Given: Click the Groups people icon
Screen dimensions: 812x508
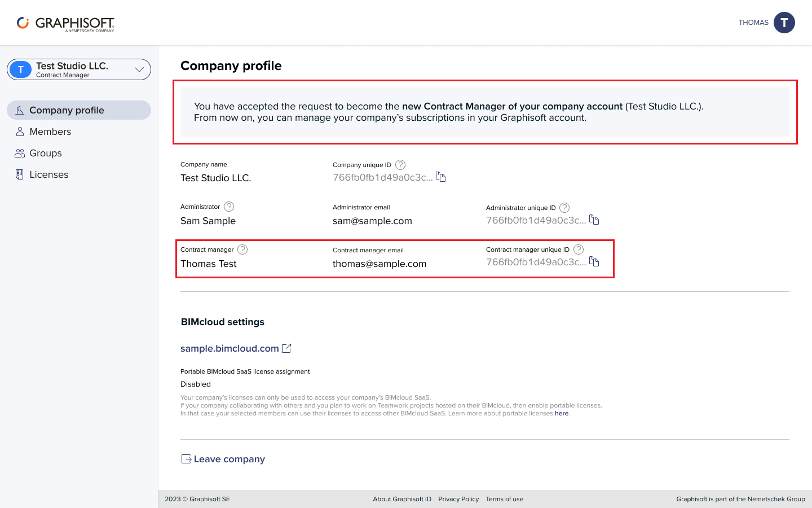Looking at the screenshot, I should point(20,153).
